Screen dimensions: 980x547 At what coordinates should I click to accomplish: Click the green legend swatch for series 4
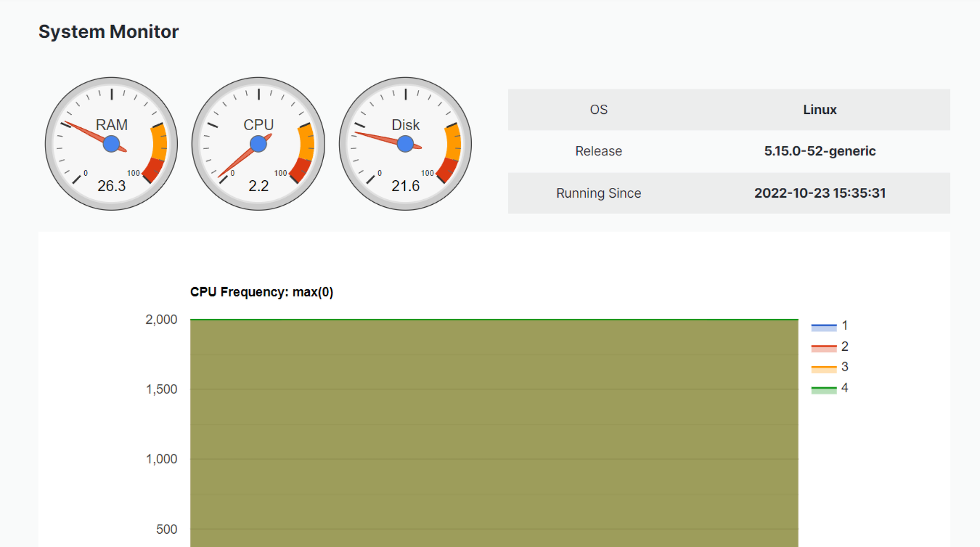click(823, 389)
